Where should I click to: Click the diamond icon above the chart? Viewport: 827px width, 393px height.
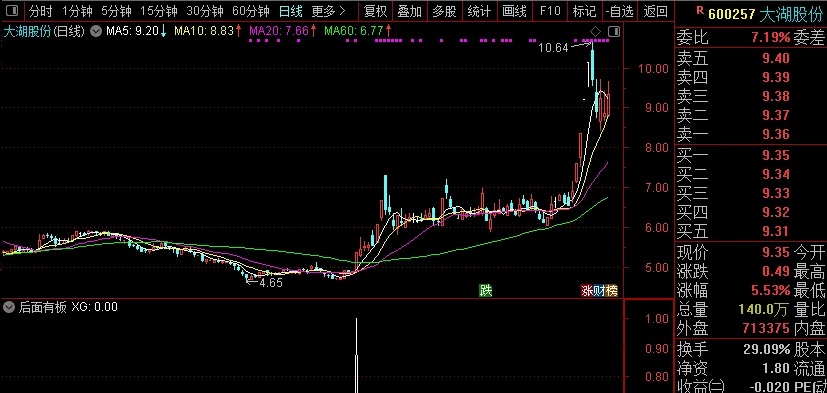[595, 31]
